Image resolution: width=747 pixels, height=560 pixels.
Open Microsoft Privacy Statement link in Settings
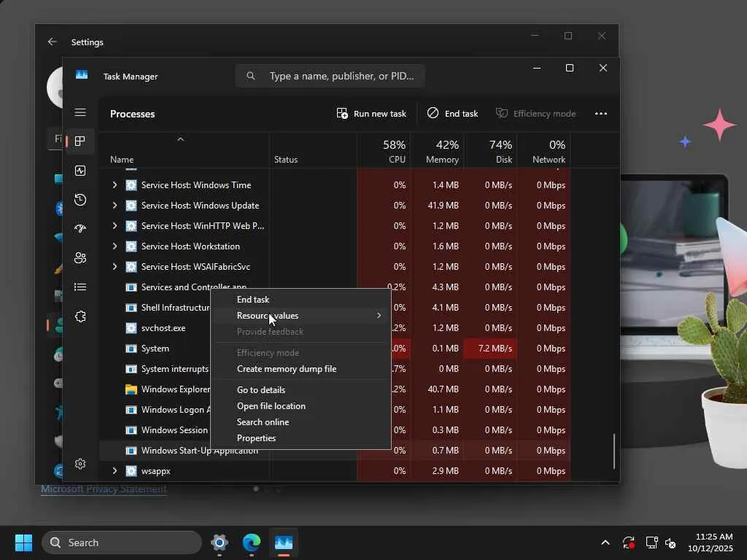pos(104,489)
